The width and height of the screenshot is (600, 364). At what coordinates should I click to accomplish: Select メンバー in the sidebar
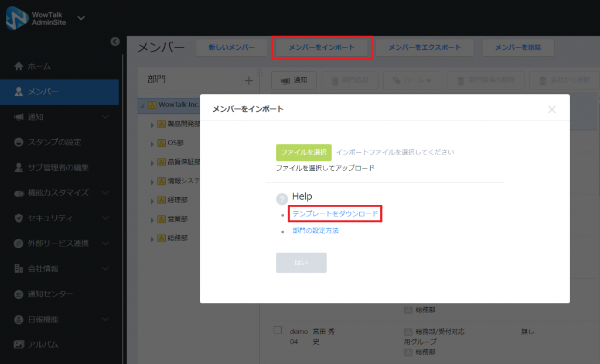coord(59,92)
